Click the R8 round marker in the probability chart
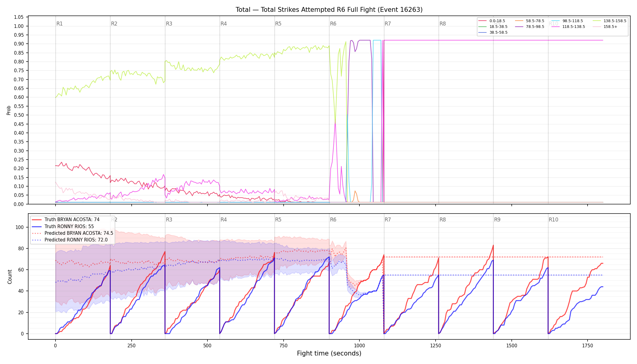Viewport: 637px width, 364px height. click(443, 24)
